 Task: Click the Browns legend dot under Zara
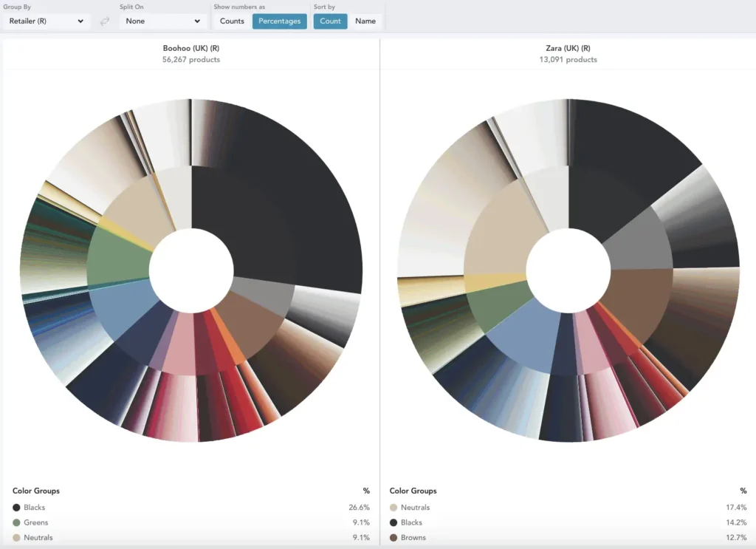pyautogui.click(x=394, y=538)
